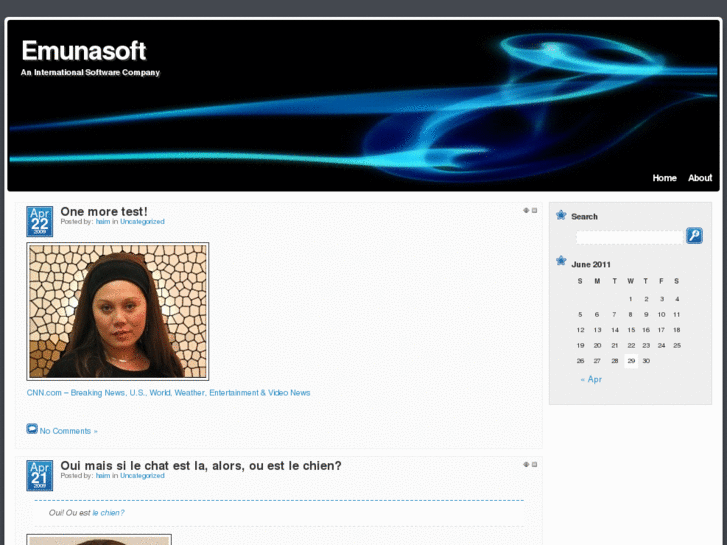Open the 'No Comments »' link

click(x=69, y=431)
